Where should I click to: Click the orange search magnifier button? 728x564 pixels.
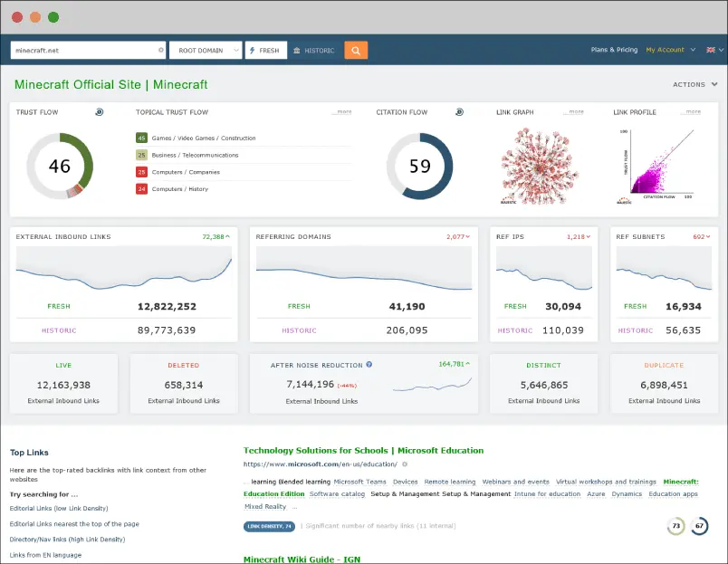pyautogui.click(x=356, y=51)
